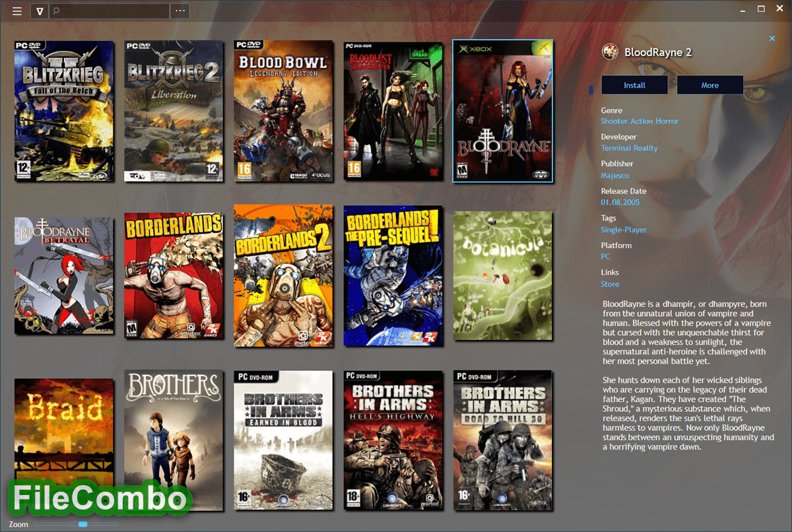Screen dimensions: 792x532
Task: Open the Store link
Action: pyautogui.click(x=610, y=284)
